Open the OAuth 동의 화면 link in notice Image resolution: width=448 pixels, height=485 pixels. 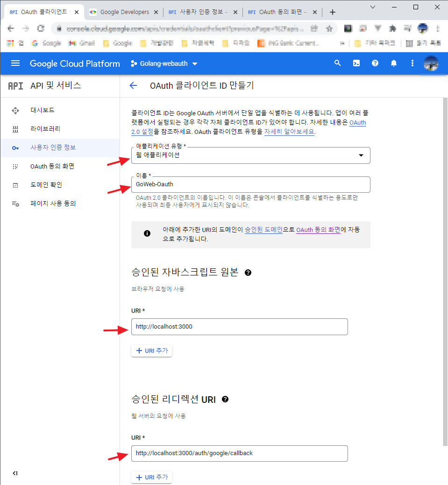pos(318,230)
